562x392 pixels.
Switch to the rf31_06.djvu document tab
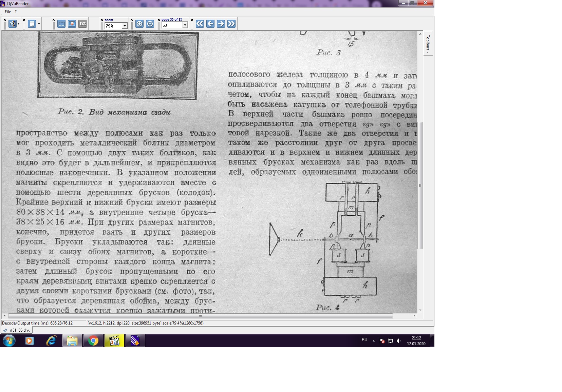click(x=17, y=330)
